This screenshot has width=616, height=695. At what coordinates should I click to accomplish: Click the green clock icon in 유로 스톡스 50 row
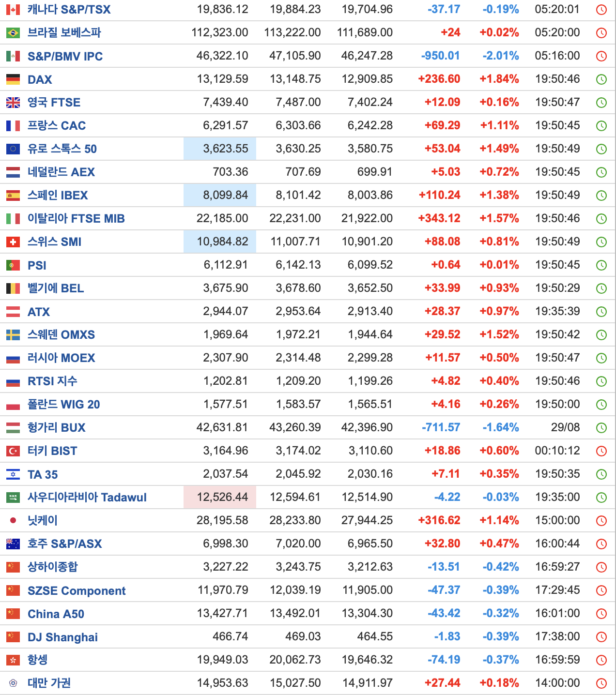coord(601,149)
